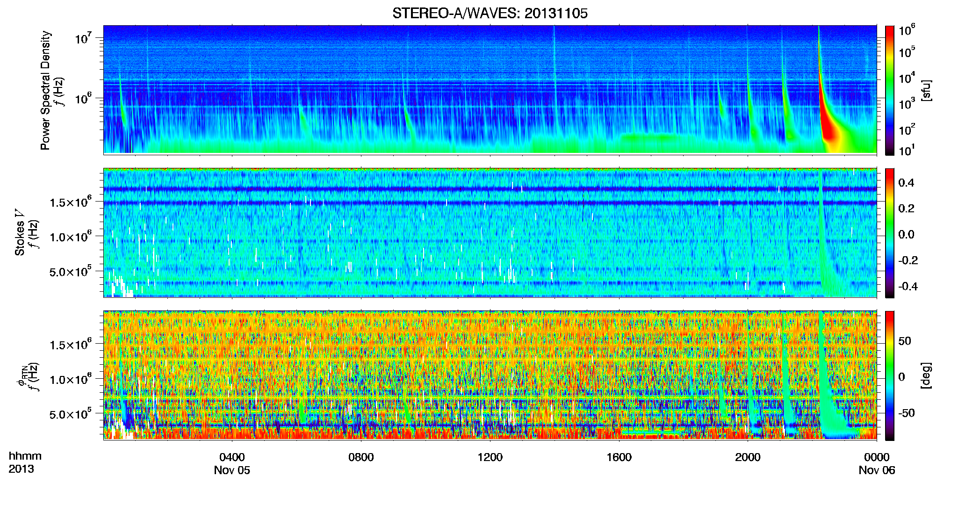The width and height of the screenshot is (980, 505).
Task: Click the 0400 time tick label
Action: [232, 457]
